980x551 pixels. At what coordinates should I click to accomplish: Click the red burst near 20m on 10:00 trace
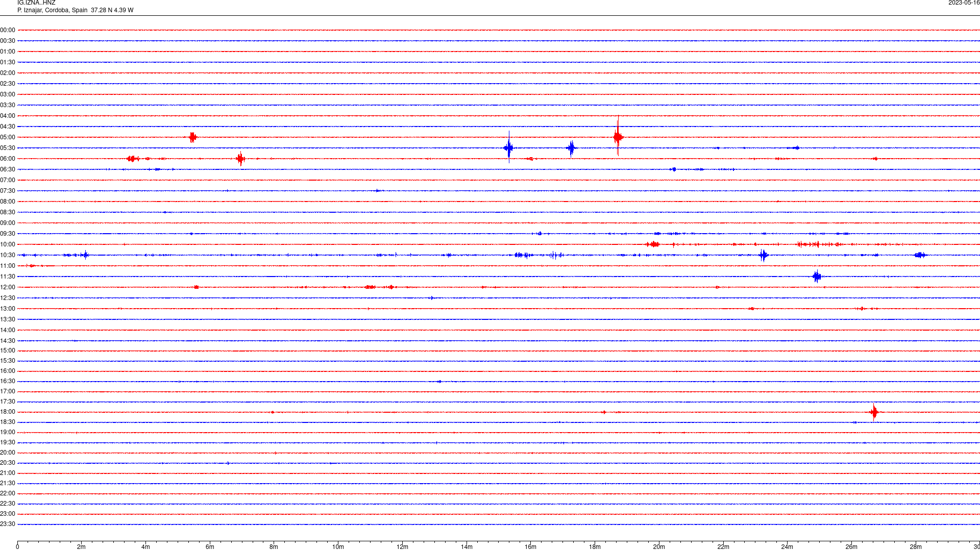coord(653,244)
